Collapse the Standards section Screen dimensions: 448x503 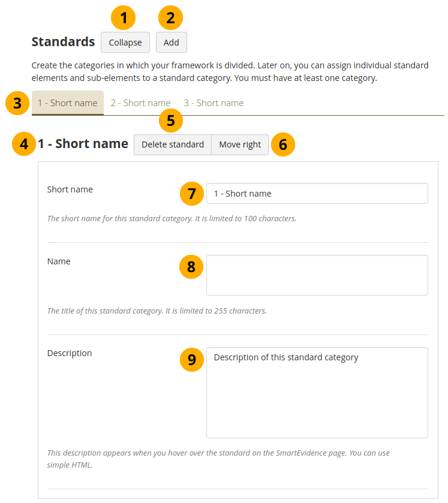point(125,43)
